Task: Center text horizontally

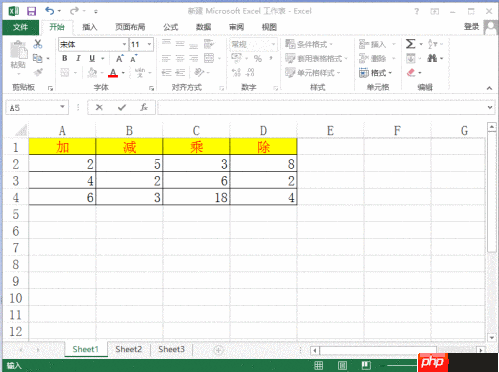Action: [180, 58]
